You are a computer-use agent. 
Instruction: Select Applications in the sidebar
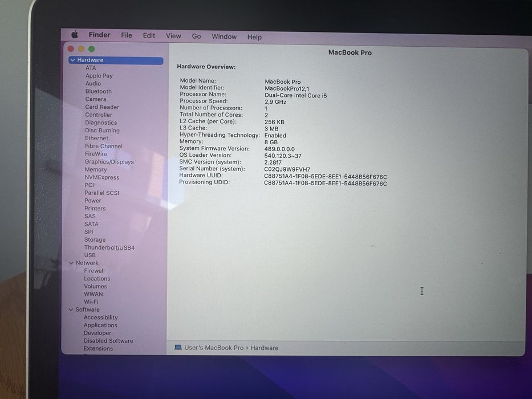click(100, 325)
